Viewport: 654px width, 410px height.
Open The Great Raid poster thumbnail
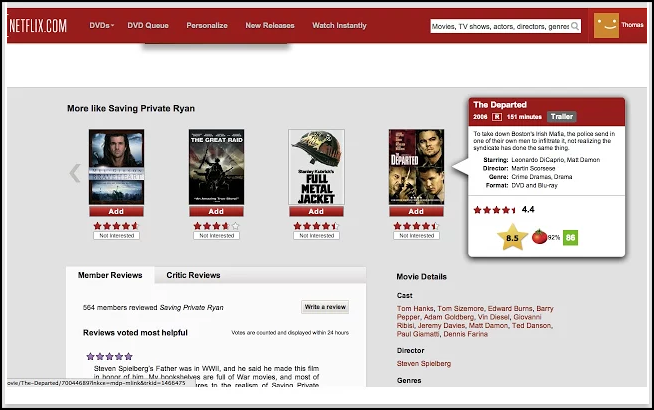pos(216,167)
